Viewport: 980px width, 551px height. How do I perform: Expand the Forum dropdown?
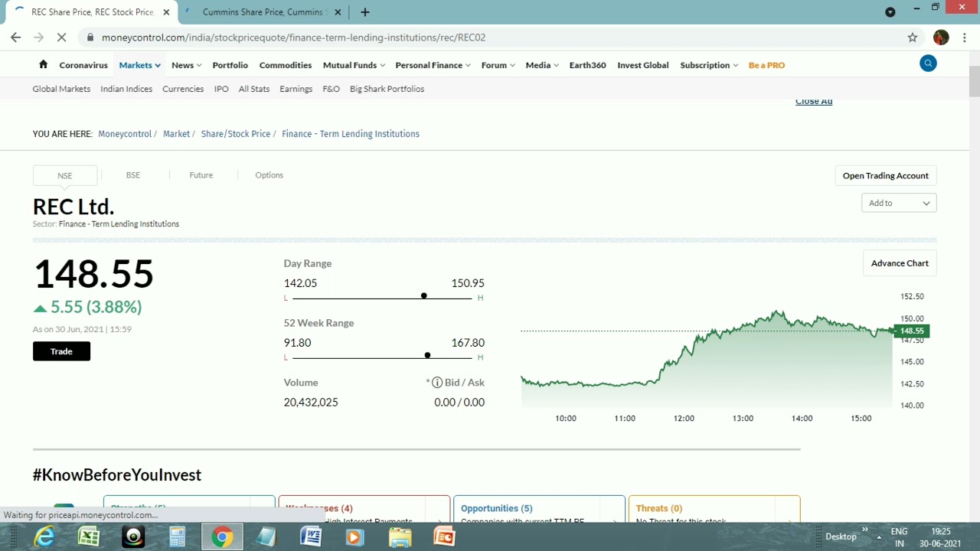pyautogui.click(x=498, y=65)
